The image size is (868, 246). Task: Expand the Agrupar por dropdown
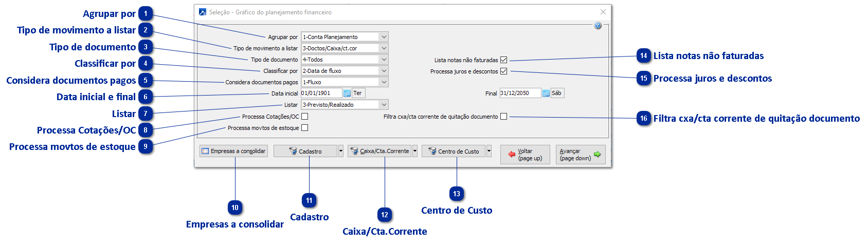tap(384, 37)
